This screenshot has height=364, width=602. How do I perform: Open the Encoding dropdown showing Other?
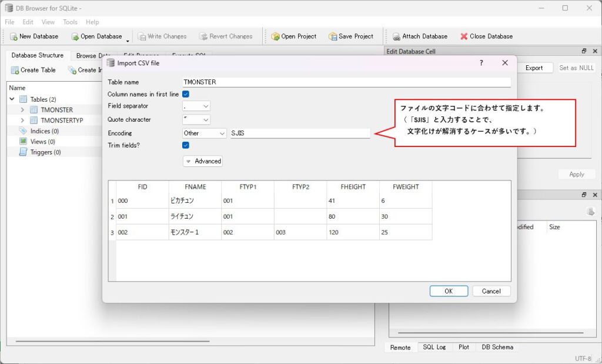(204, 133)
